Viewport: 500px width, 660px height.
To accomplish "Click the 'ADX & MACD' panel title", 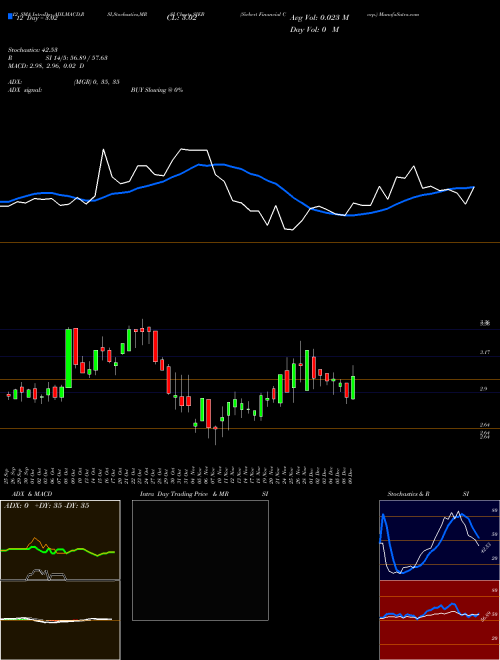I will click(x=32, y=494).
